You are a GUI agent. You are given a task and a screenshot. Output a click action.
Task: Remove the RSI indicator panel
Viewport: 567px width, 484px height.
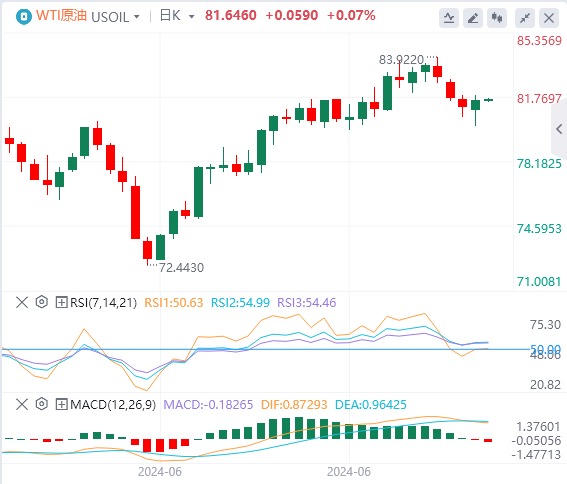pyautogui.click(x=22, y=302)
